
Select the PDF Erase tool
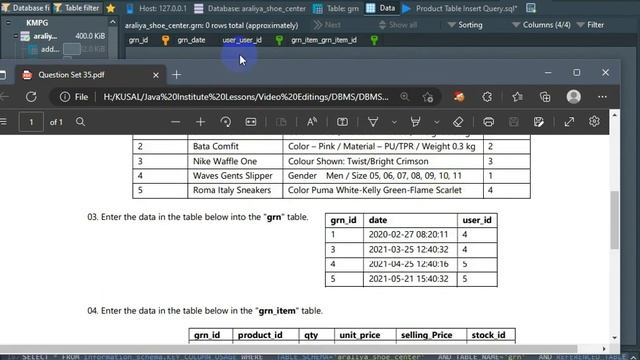(458, 122)
